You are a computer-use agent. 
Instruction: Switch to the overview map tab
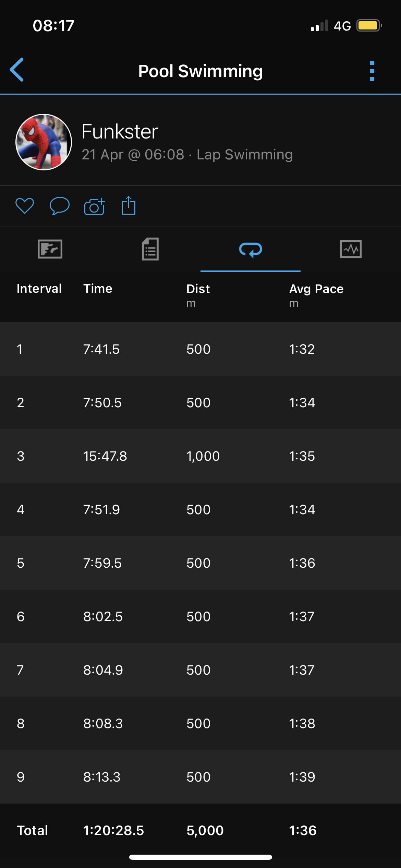(x=50, y=249)
